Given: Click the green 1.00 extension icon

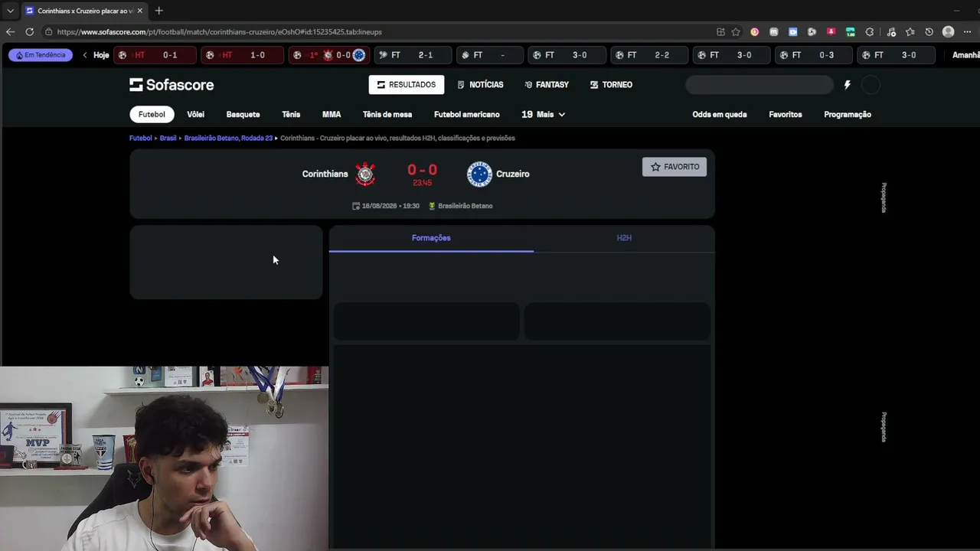Looking at the screenshot, I should (850, 32).
